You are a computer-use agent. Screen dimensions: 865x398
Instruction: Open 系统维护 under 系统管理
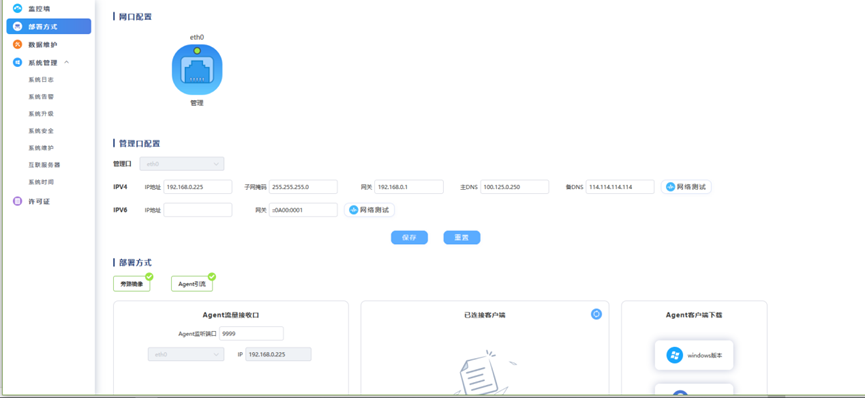[x=41, y=148]
